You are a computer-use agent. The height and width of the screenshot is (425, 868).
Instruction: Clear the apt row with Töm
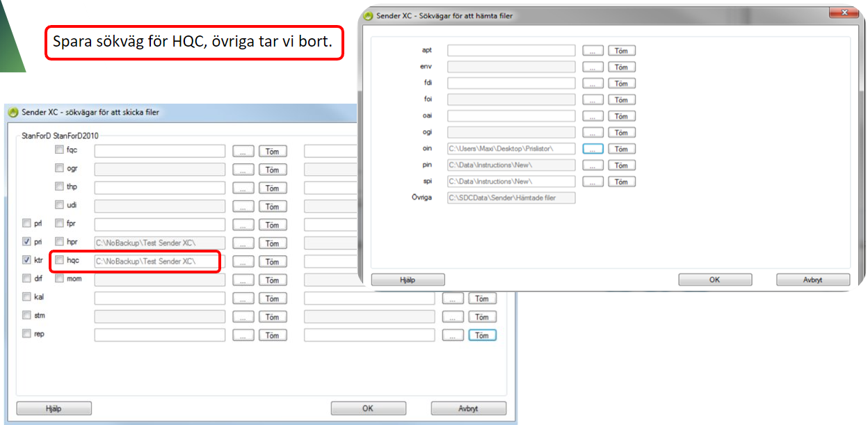(x=622, y=51)
